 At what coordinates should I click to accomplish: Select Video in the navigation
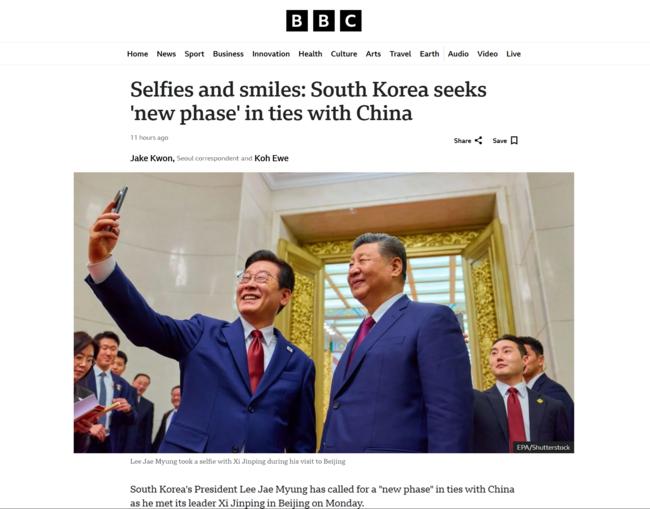(x=487, y=54)
